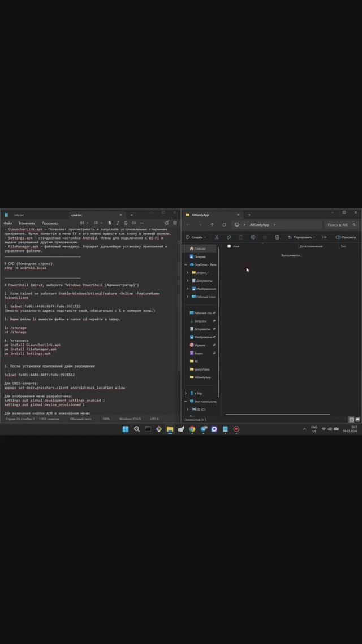Viewport: 362px width, 644px height.
Task: Add a new Notepad tab
Action: click(x=132, y=215)
